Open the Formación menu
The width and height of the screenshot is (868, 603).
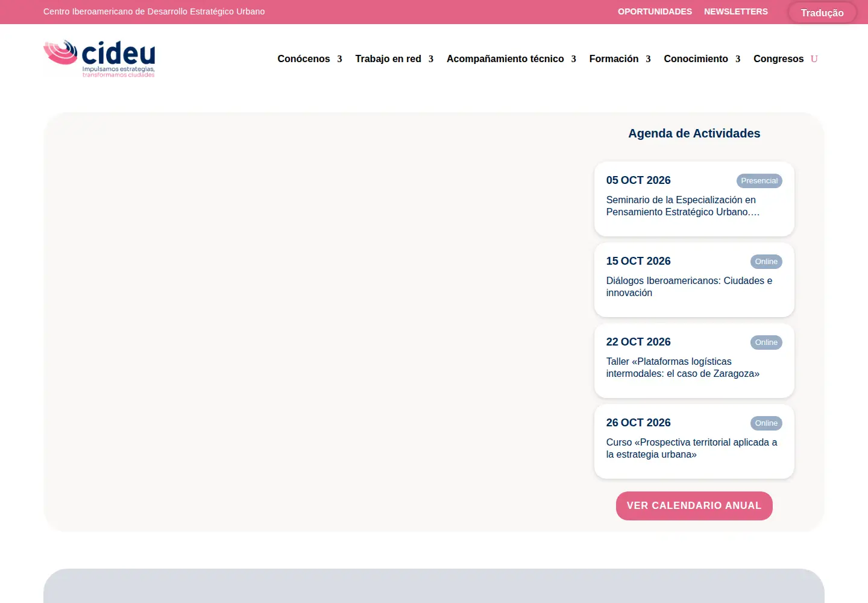pyautogui.click(x=614, y=58)
